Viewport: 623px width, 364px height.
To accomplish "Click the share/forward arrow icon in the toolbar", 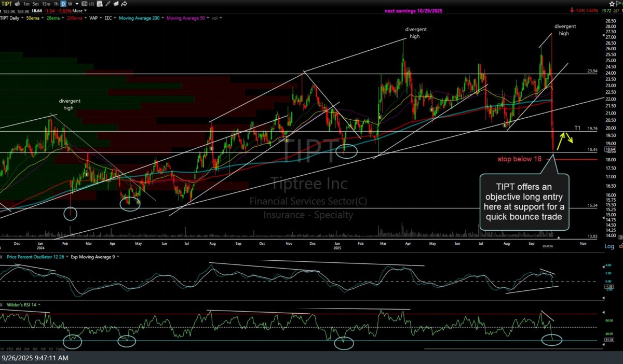I will 124,4.
